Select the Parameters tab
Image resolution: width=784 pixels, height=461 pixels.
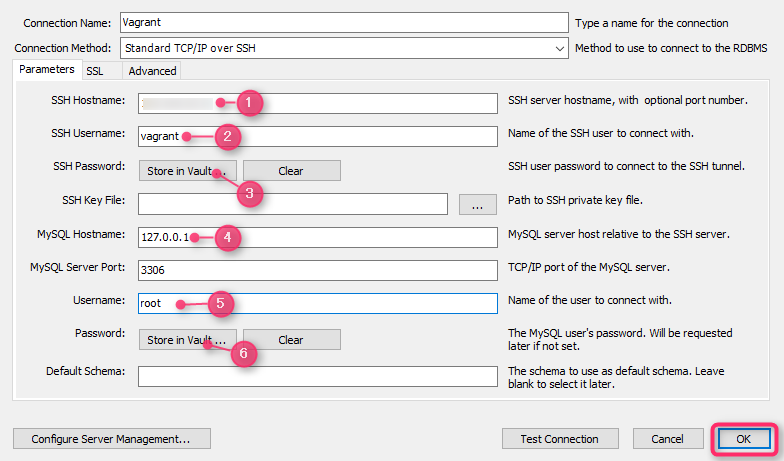coord(46,70)
